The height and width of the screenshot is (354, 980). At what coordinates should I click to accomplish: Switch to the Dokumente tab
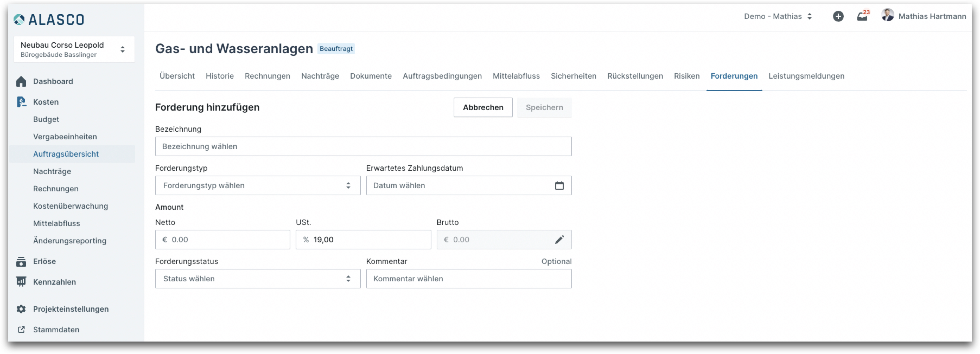click(x=371, y=76)
